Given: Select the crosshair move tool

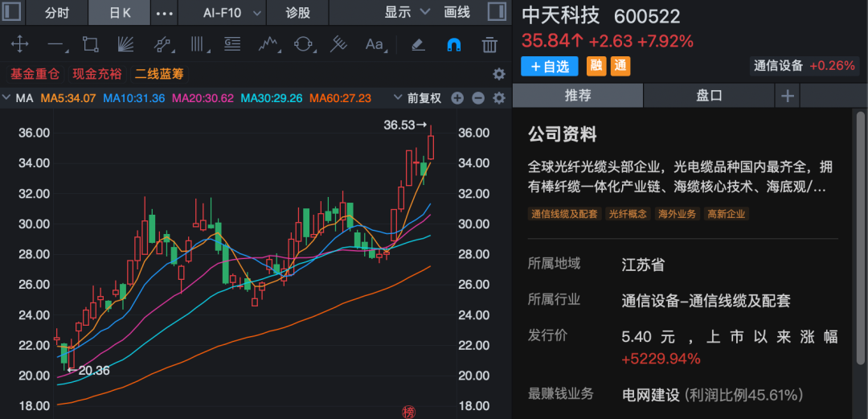Looking at the screenshot, I should [19, 44].
